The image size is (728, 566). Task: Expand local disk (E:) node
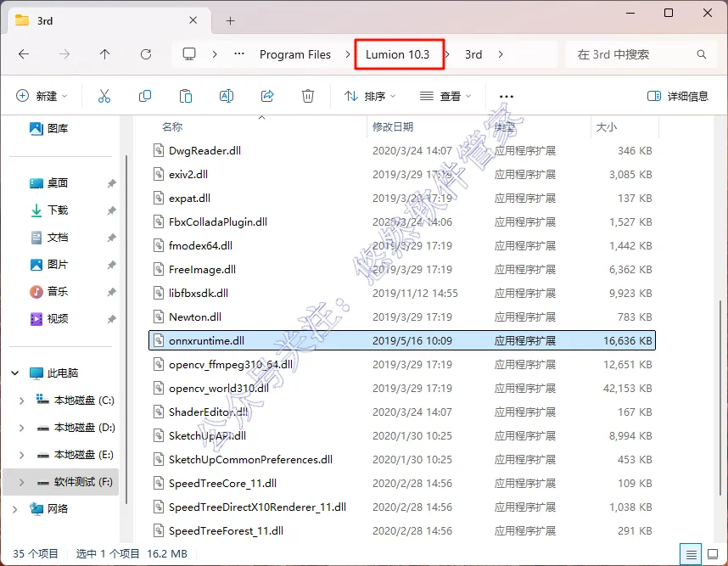coord(21,455)
